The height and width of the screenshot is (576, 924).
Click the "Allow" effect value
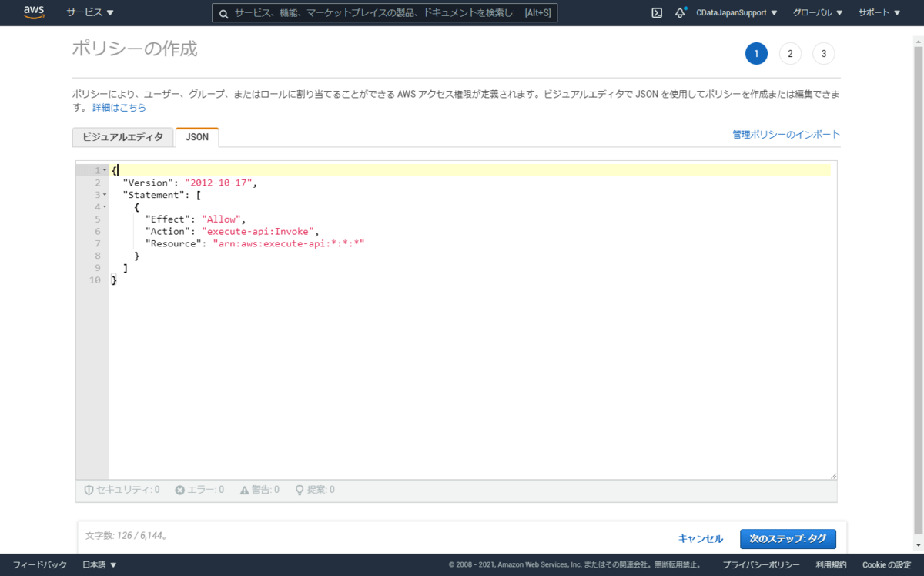tap(222, 219)
